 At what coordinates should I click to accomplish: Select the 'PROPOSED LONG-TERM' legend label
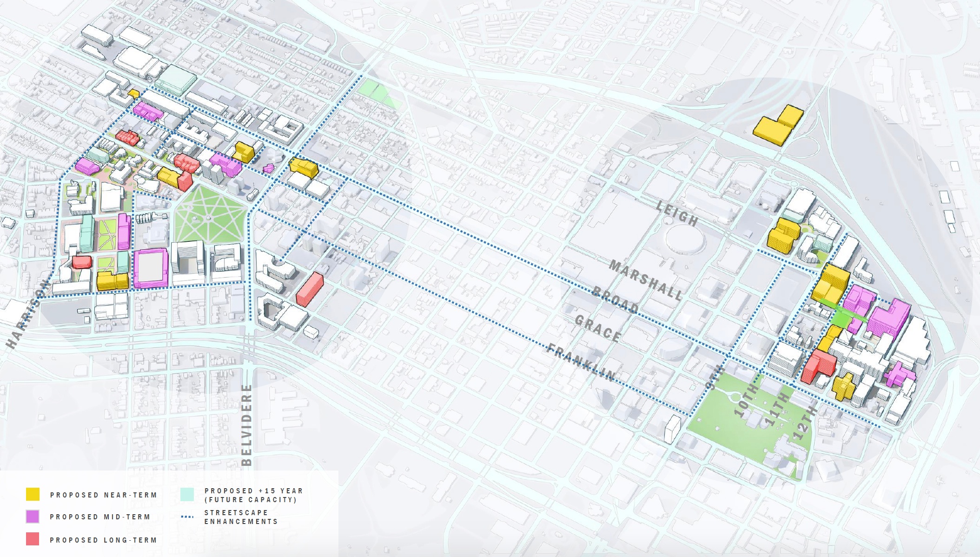104,540
